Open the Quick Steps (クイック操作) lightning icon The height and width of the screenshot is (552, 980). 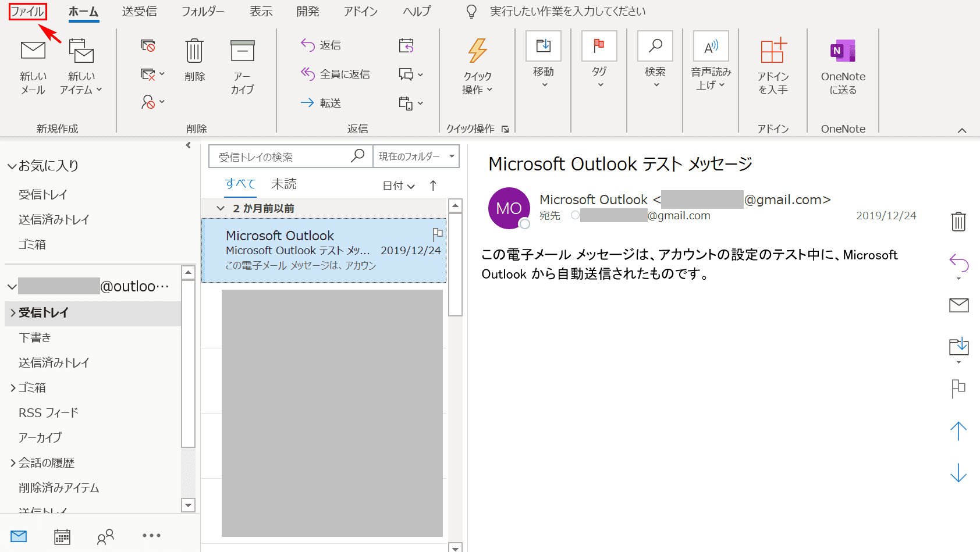[477, 51]
